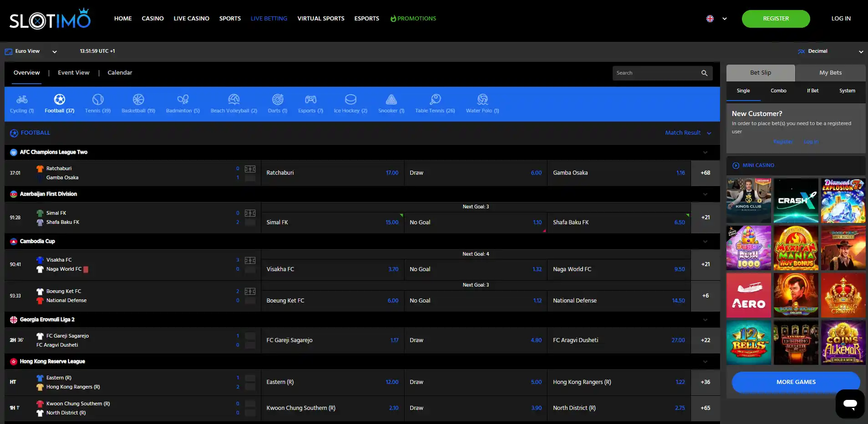Open the Decimal odds format dropdown
This screenshot has height=424, width=868.
[830, 51]
